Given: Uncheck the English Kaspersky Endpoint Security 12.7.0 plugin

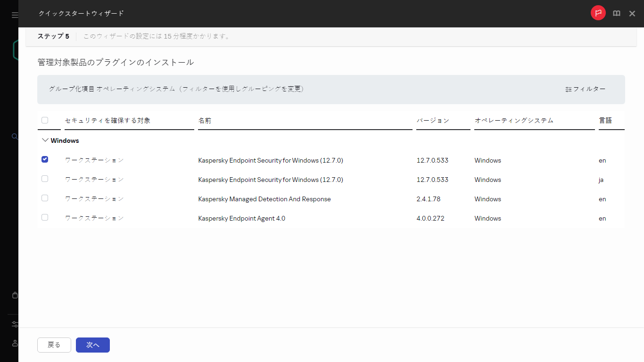Looking at the screenshot, I should point(44,159).
